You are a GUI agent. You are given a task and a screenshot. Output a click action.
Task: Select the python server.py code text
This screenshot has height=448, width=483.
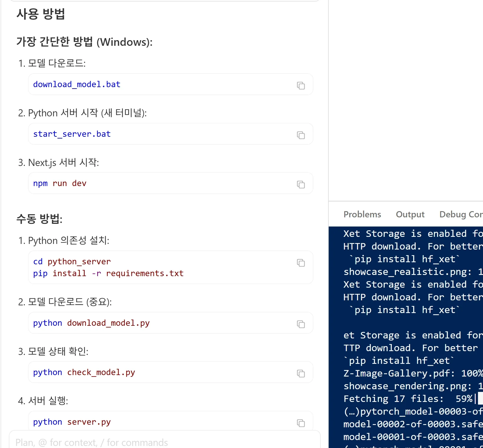(72, 422)
